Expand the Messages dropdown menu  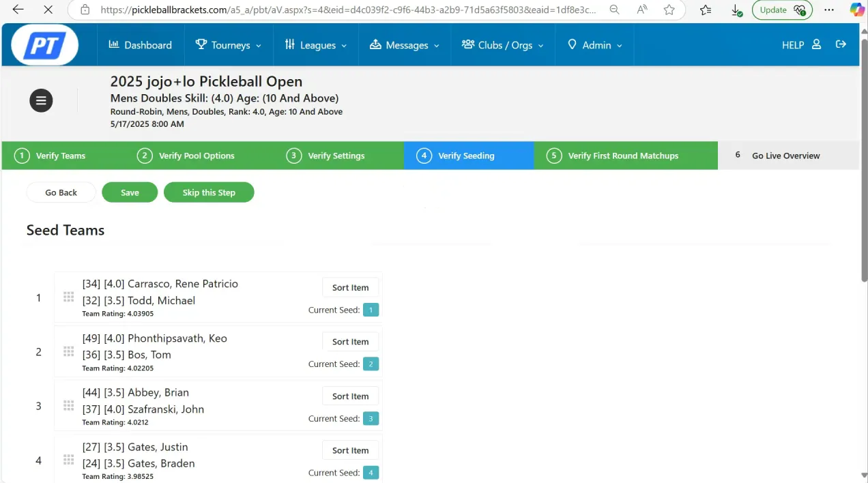click(x=404, y=45)
